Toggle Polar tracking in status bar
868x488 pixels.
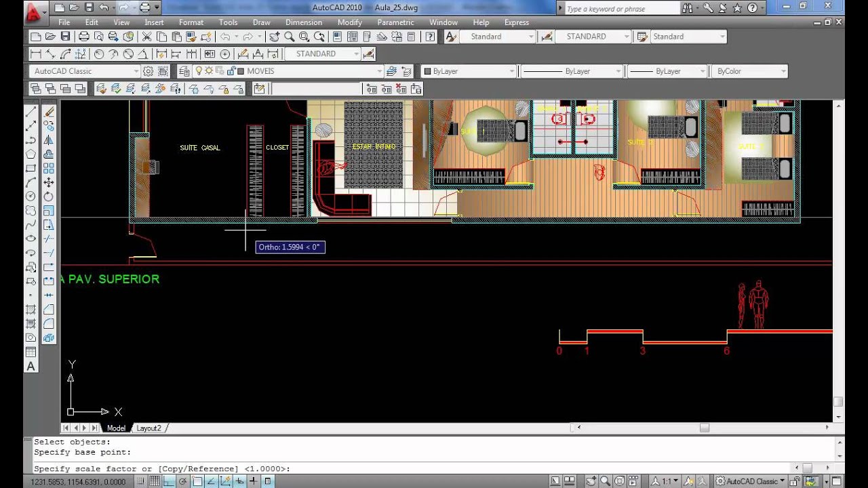click(183, 481)
